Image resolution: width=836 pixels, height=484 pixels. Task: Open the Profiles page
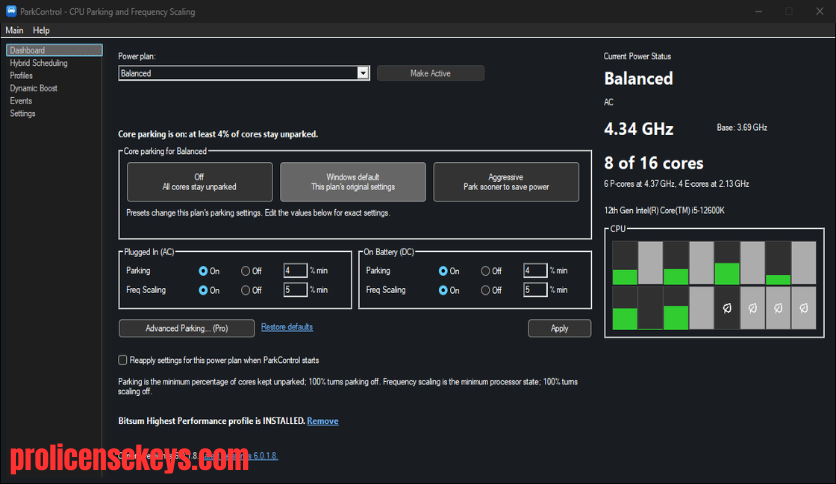[21, 76]
